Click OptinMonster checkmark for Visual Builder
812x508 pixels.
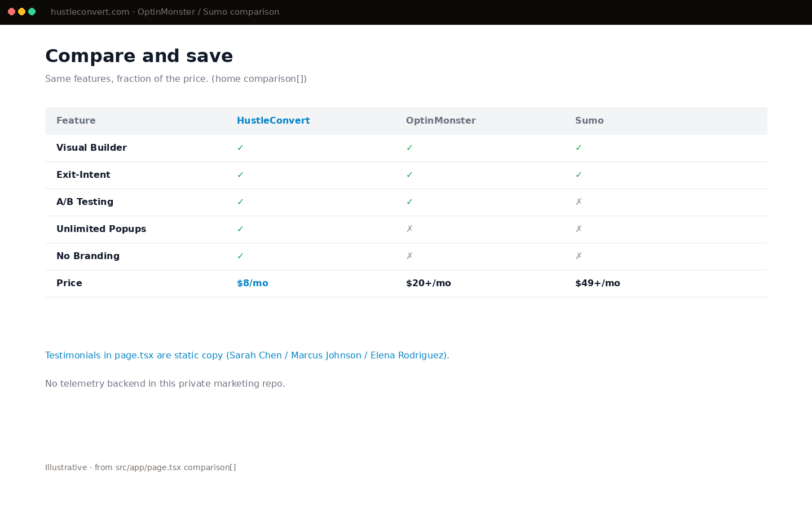(x=409, y=148)
